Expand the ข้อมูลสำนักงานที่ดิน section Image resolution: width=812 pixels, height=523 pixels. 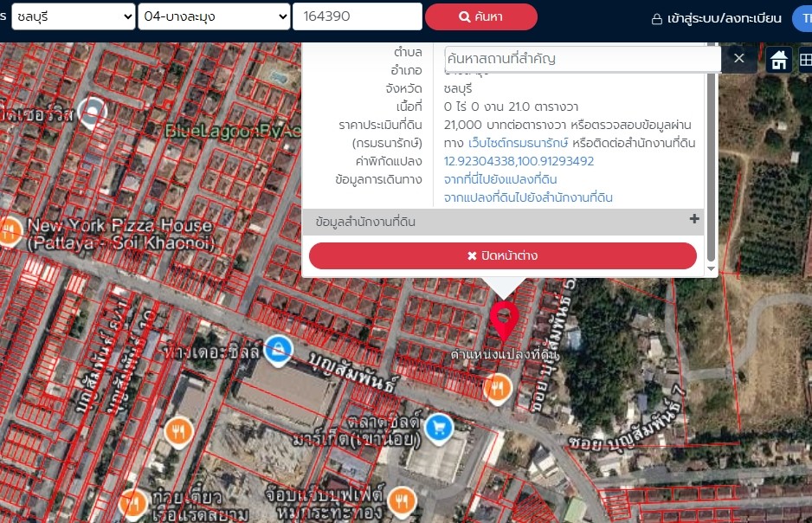click(693, 222)
